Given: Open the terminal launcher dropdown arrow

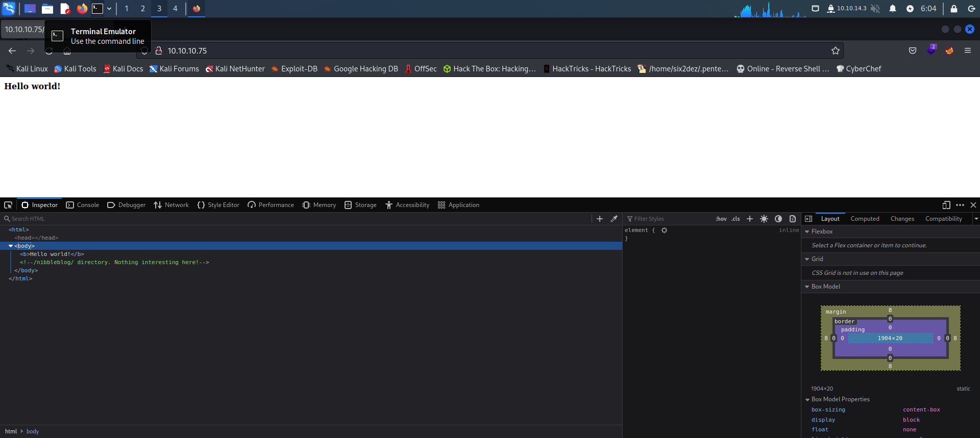Looking at the screenshot, I should coord(109,9).
